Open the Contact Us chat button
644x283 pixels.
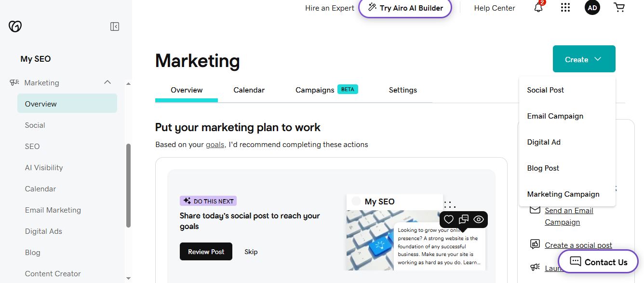[x=598, y=262]
